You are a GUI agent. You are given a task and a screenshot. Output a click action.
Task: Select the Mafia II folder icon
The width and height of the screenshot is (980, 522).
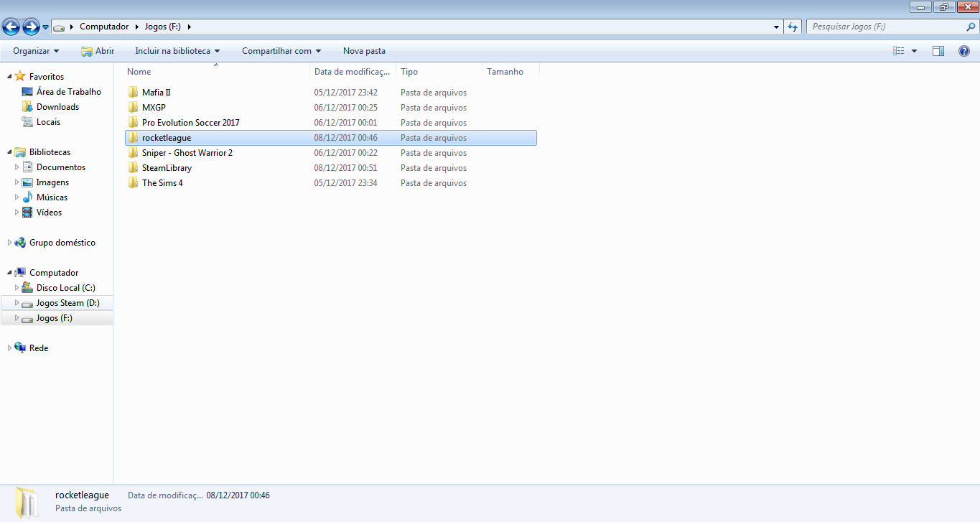(x=133, y=92)
